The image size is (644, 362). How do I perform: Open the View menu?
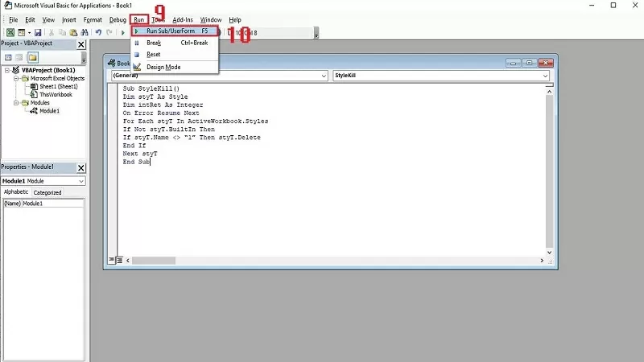coord(48,19)
